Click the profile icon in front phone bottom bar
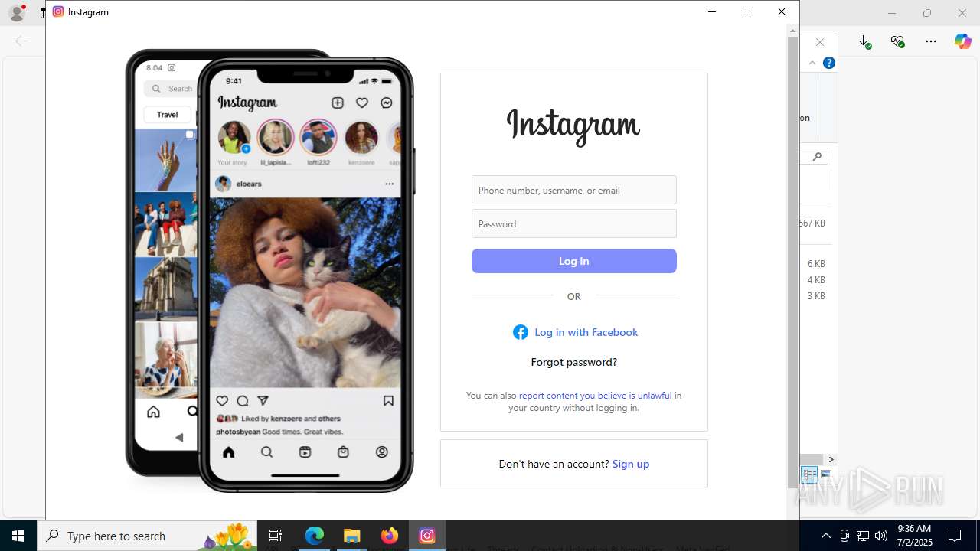Viewport: 980px width, 551px height. coord(382,452)
